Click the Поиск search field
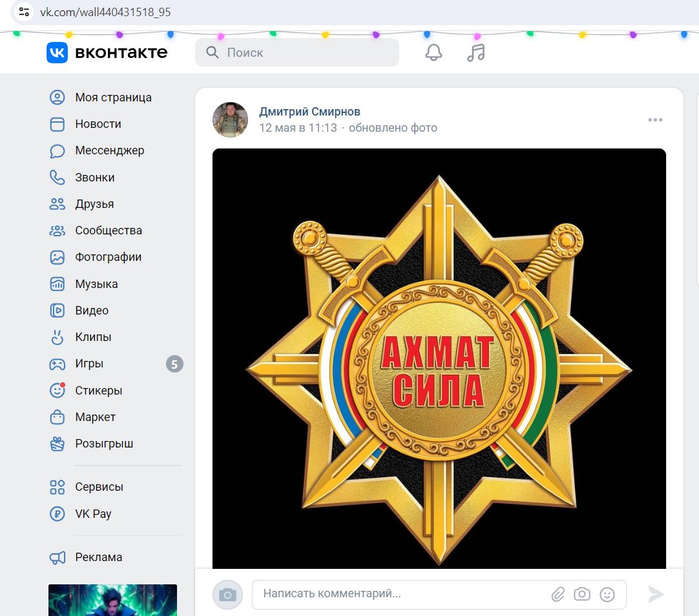Screen dimensions: 699x616 coord(297,52)
